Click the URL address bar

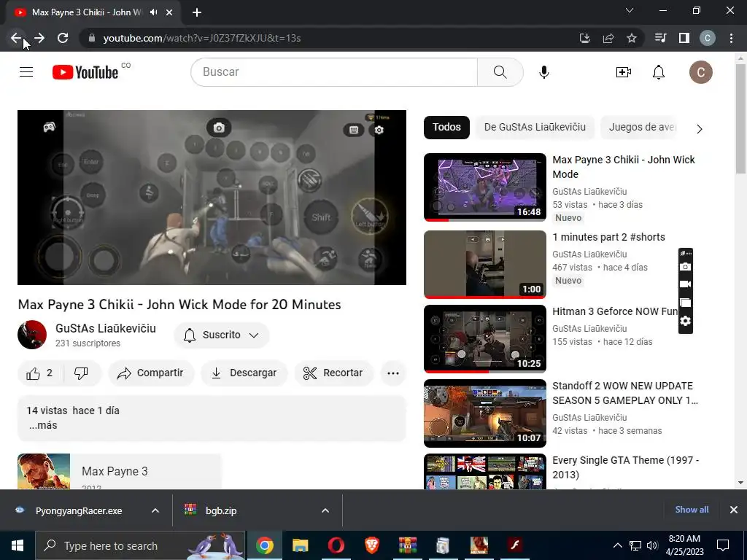(329, 38)
